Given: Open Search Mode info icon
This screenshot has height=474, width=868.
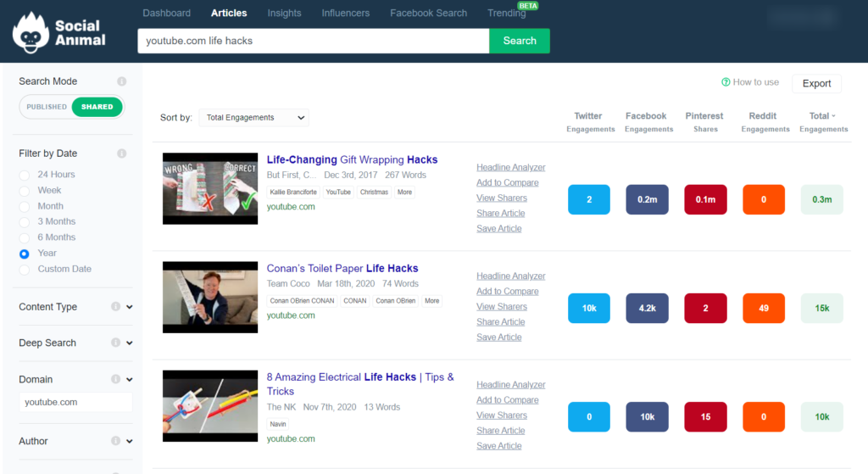Looking at the screenshot, I should point(122,81).
